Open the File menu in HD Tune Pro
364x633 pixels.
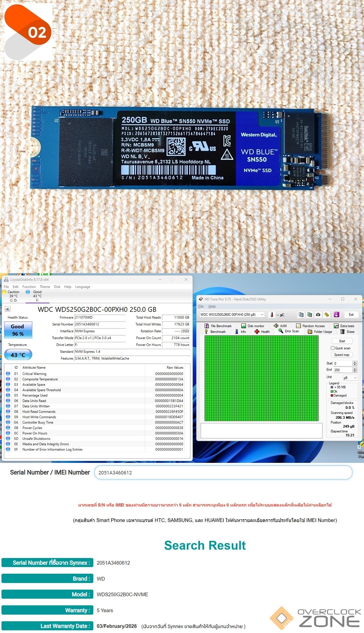(201, 306)
